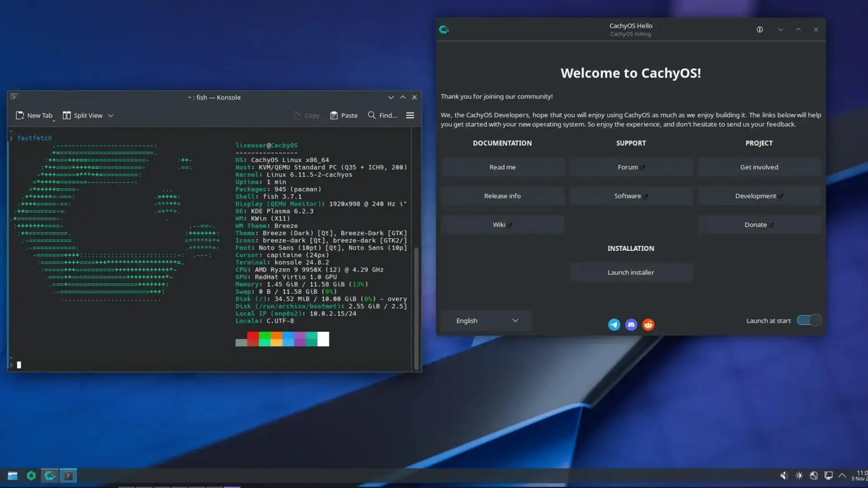Open the Software support link
The height and width of the screenshot is (488, 868).
[x=631, y=196]
